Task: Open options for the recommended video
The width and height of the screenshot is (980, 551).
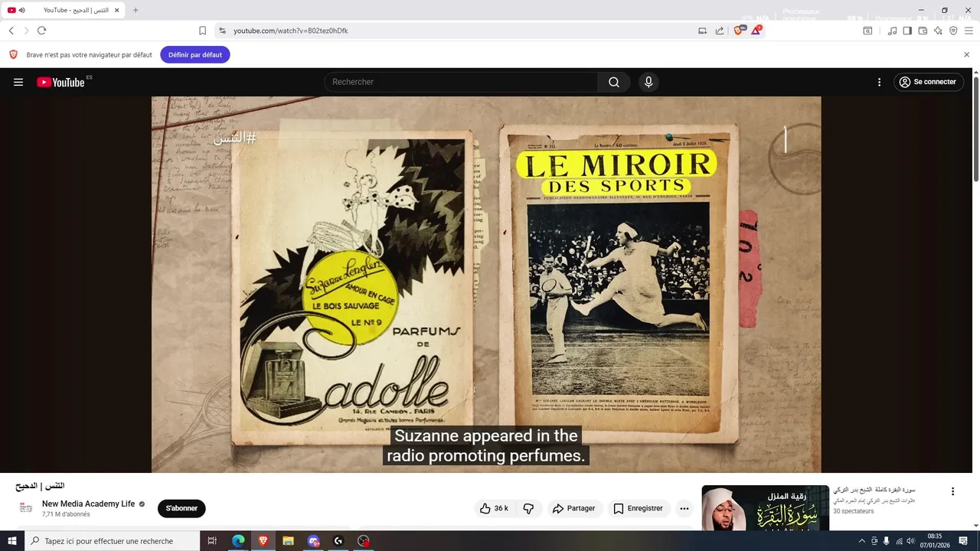Action: point(952,491)
